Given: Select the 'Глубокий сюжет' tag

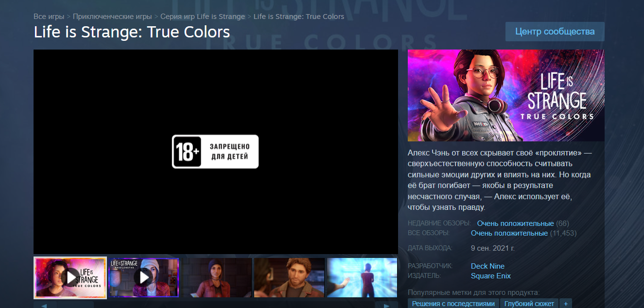Looking at the screenshot, I should pyautogui.click(x=529, y=304).
